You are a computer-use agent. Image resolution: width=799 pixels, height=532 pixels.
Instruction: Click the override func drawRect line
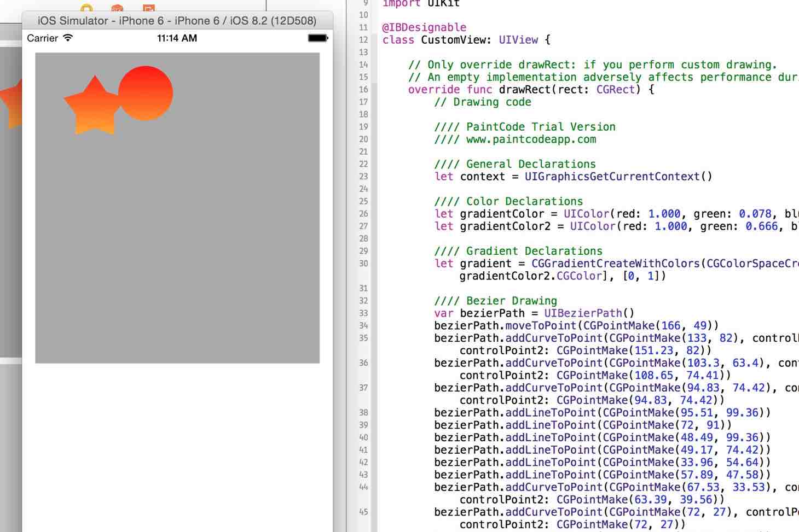click(531, 90)
